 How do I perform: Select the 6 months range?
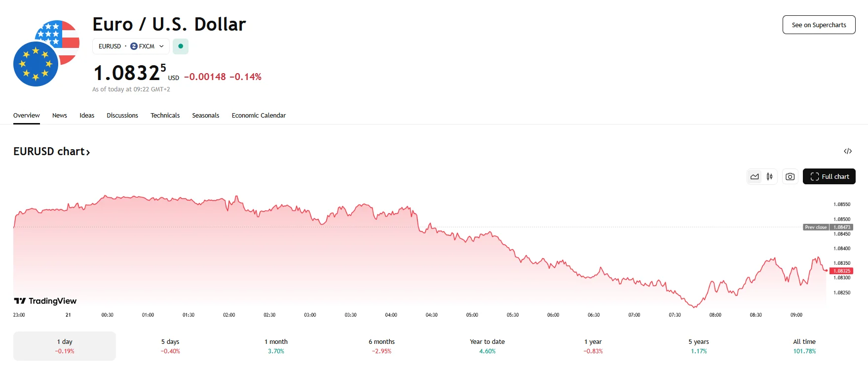pyautogui.click(x=381, y=346)
